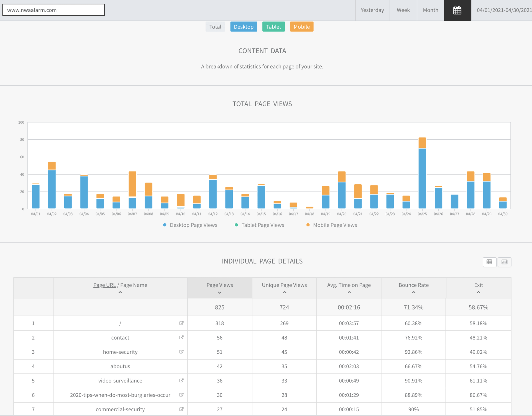Sort by Page Views column
Image resolution: width=532 pixels, height=416 pixels.
(x=219, y=288)
